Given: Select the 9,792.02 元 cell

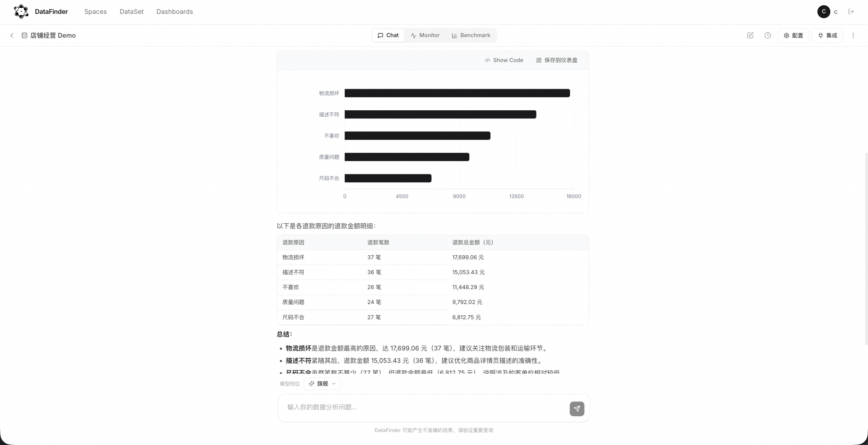Looking at the screenshot, I should click(467, 302).
